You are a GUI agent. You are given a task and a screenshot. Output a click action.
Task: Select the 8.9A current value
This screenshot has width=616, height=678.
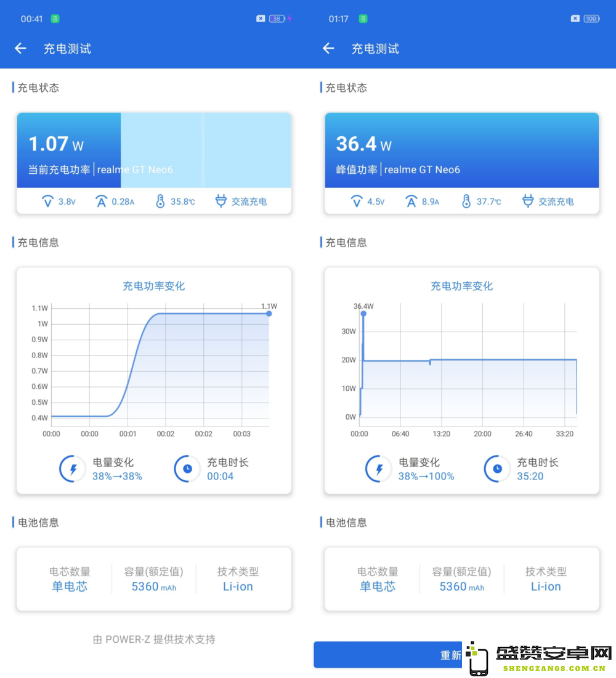(x=431, y=202)
